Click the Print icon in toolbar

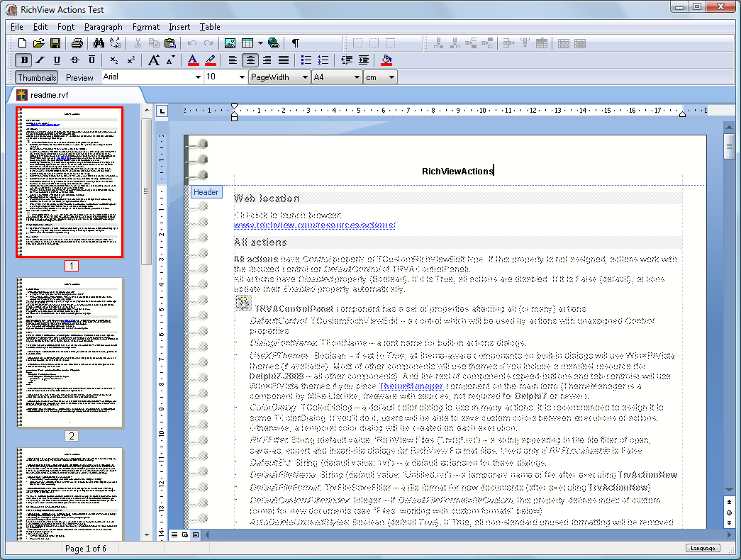click(x=77, y=43)
